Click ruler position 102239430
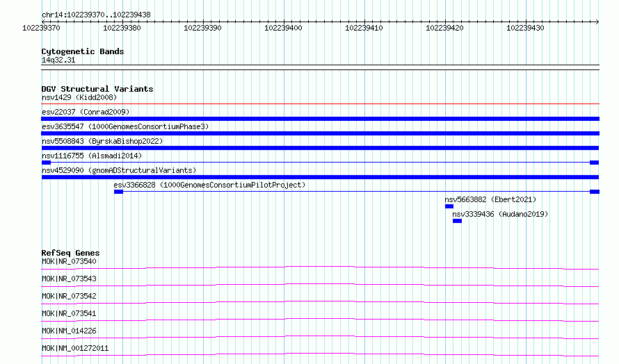619x364 pixels. [525, 28]
